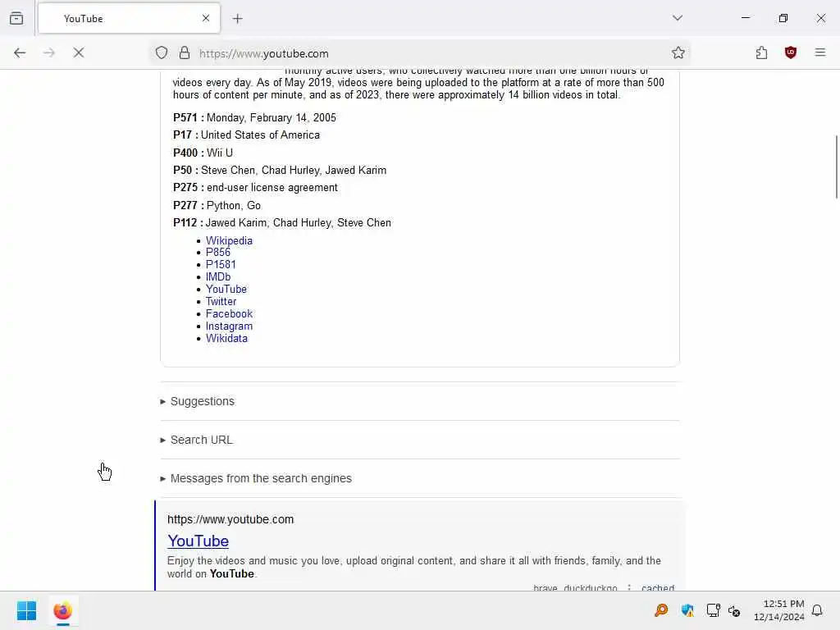
Task: Open the search magnifier tray icon
Action: pyautogui.click(x=661, y=610)
